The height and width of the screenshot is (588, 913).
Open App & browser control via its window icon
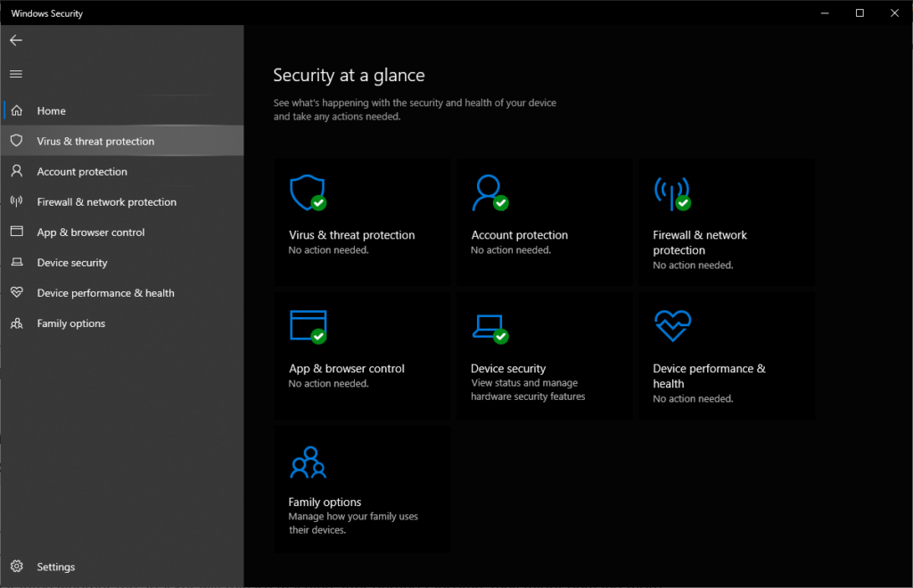point(308,326)
